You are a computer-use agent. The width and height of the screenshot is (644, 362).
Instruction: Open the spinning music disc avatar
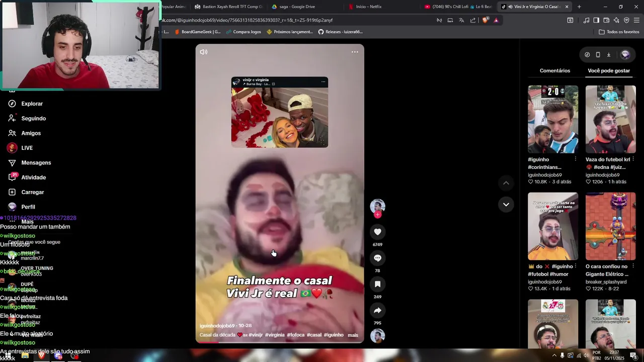tap(377, 336)
